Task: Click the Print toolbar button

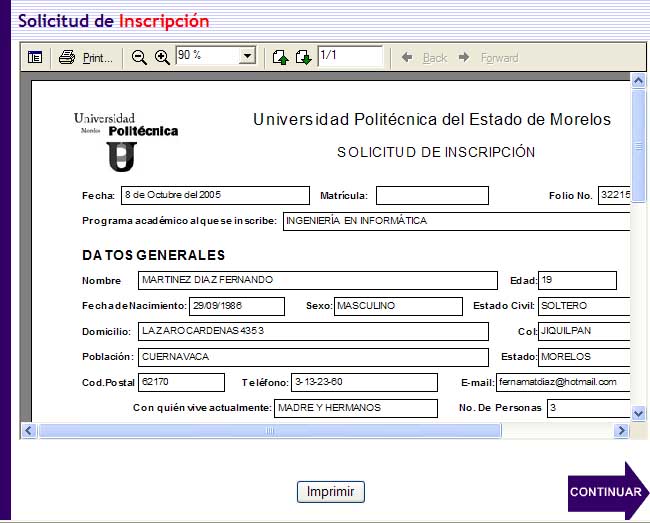Action: click(86, 57)
